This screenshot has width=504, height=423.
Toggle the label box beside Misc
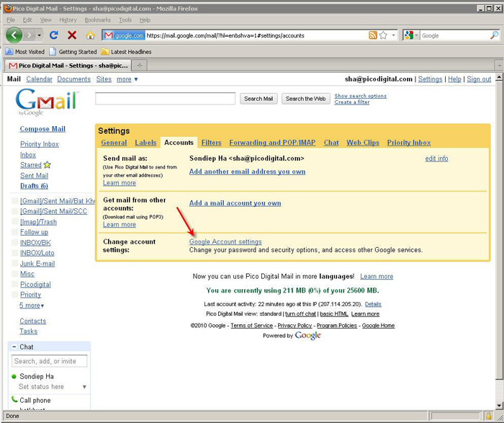pyautogui.click(x=15, y=274)
